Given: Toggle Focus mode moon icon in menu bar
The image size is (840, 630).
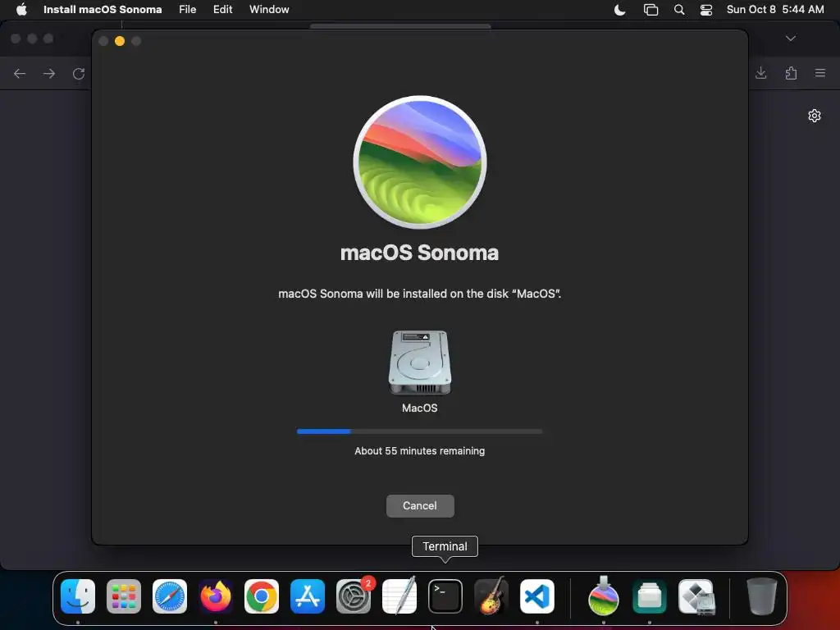Looking at the screenshot, I should coord(620,10).
